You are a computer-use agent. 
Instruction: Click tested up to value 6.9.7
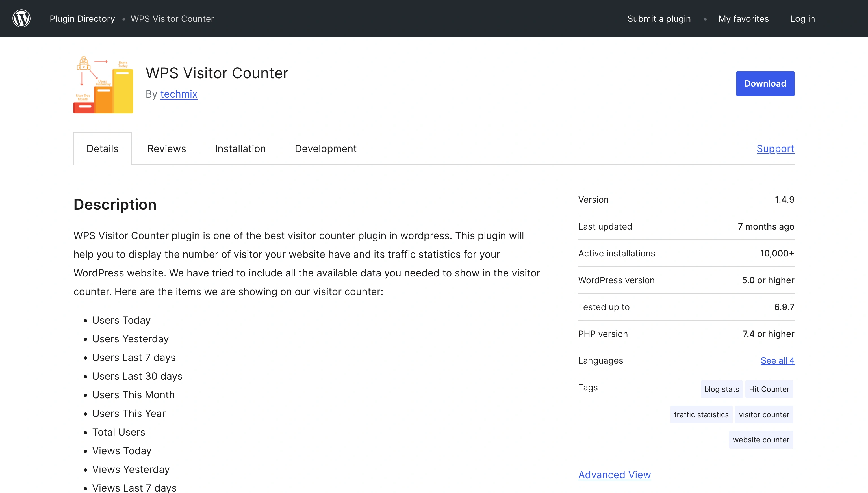[x=784, y=307]
